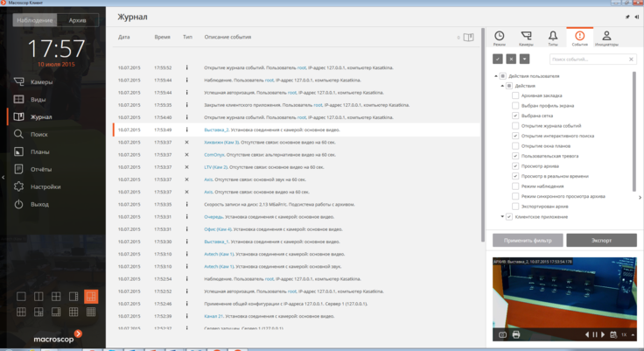Select the two-column grid layout
644x351 pixels.
click(38, 297)
